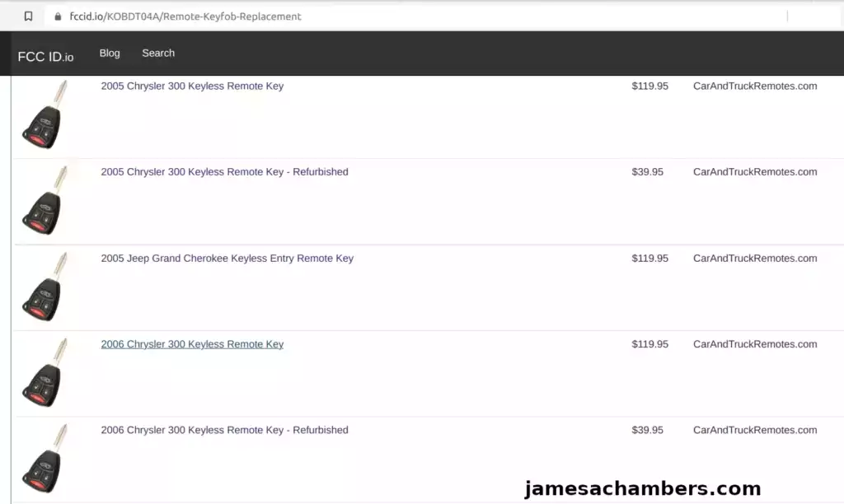Click CarAndTruckRemotes.com beside 2006 Chrysler 300 Keyless Remote Key
844x504 pixels.
coord(755,344)
